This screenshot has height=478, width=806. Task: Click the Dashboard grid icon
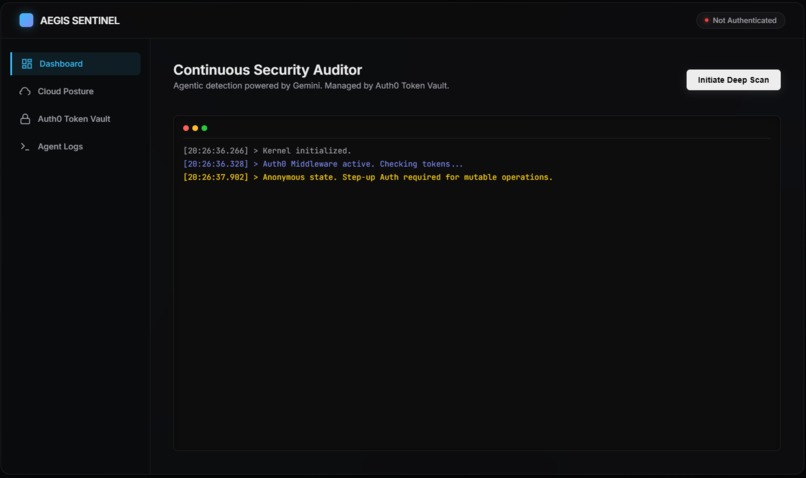27,64
